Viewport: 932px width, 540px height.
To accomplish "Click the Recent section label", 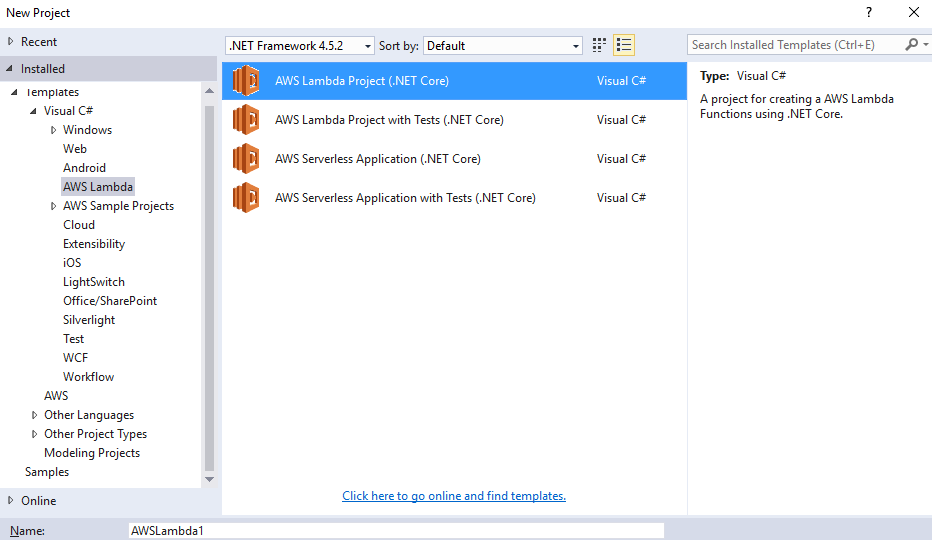I will click(x=39, y=42).
